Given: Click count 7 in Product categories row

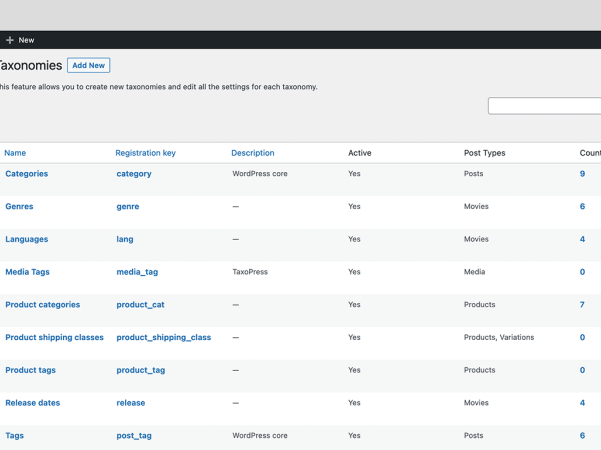Looking at the screenshot, I should (x=582, y=305).
